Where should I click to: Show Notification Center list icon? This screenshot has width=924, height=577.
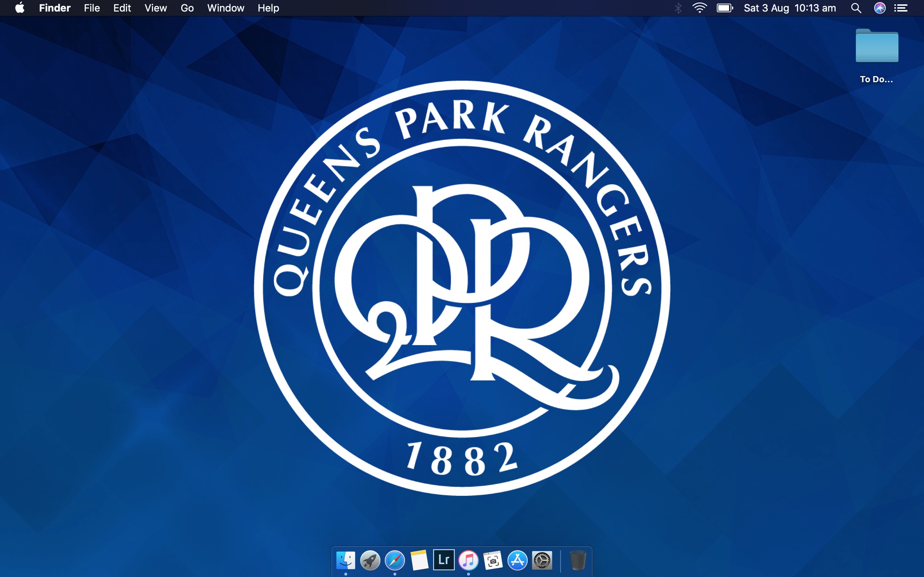point(901,8)
